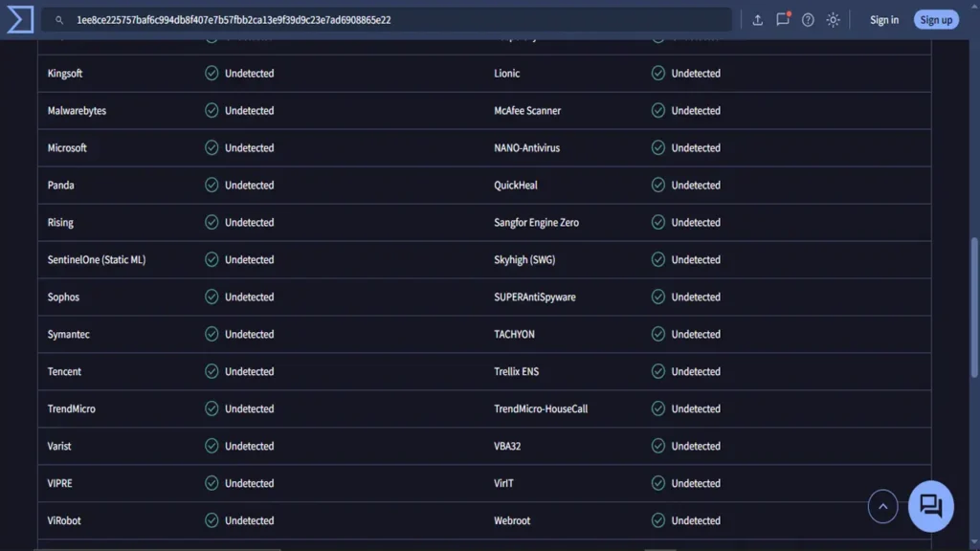Click the checkmark icon next to Sophos
The width and height of the screenshot is (980, 551).
(212, 297)
